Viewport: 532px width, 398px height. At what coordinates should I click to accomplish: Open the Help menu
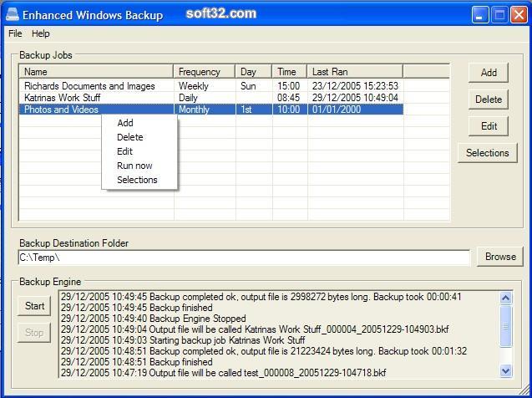pos(41,33)
